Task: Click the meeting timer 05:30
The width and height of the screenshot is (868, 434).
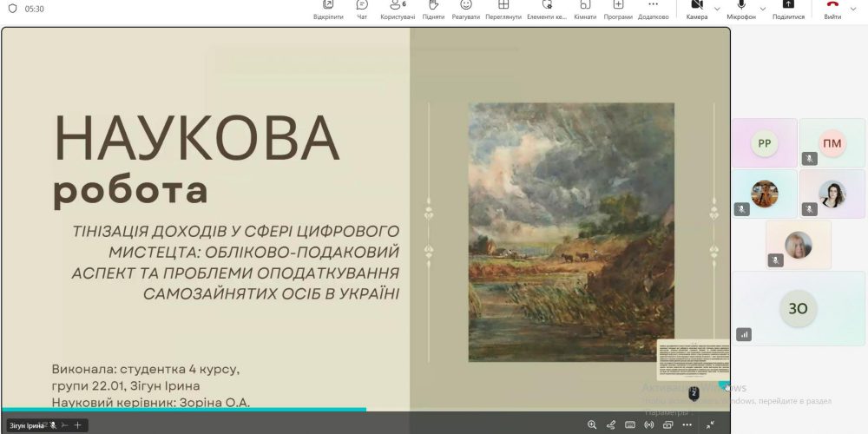Action: [35, 9]
